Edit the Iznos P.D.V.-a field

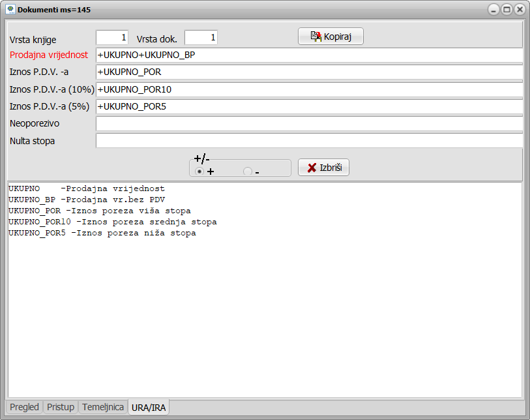(x=309, y=72)
